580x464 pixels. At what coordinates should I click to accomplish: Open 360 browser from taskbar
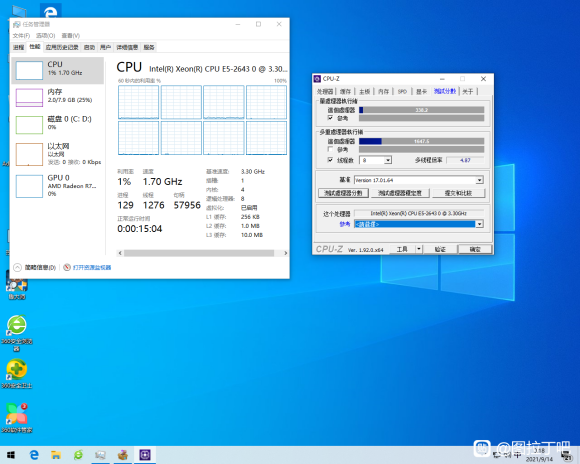tap(78, 455)
